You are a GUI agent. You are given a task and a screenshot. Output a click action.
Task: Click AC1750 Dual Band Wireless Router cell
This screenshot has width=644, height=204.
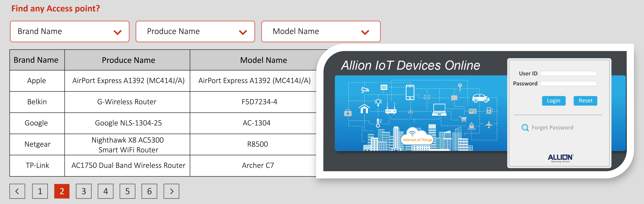tap(127, 165)
